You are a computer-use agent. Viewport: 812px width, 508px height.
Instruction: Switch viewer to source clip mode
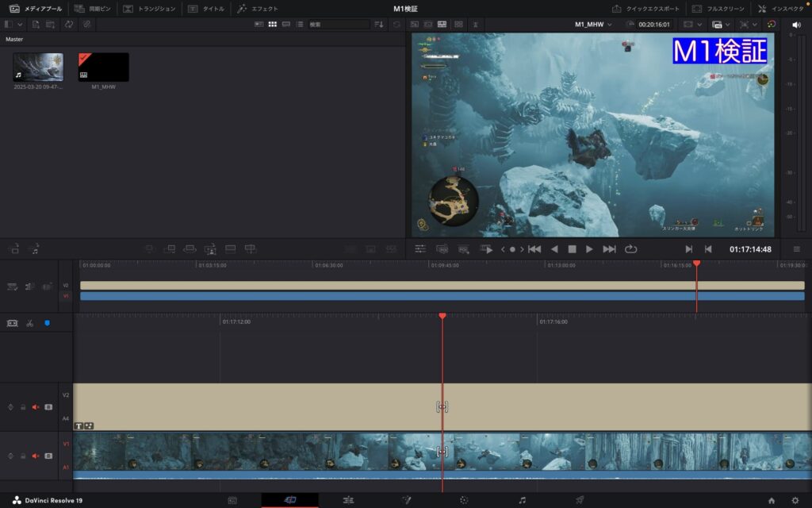[x=415, y=25]
